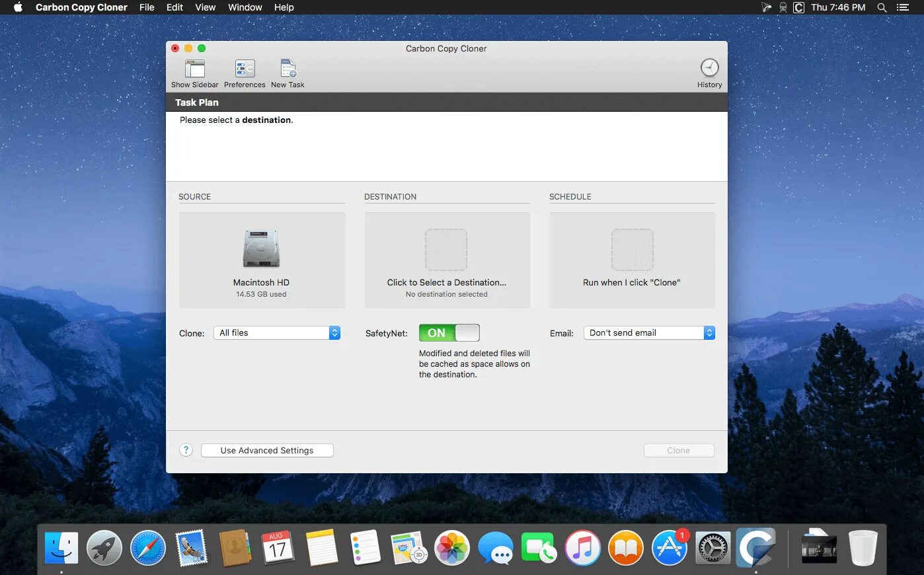Open Messages speech bubble in Dock
Screen dimensions: 924x575
(496, 548)
